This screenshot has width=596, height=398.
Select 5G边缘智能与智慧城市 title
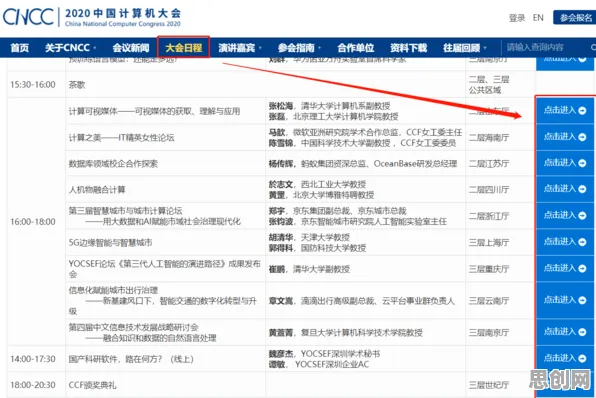(x=110, y=243)
